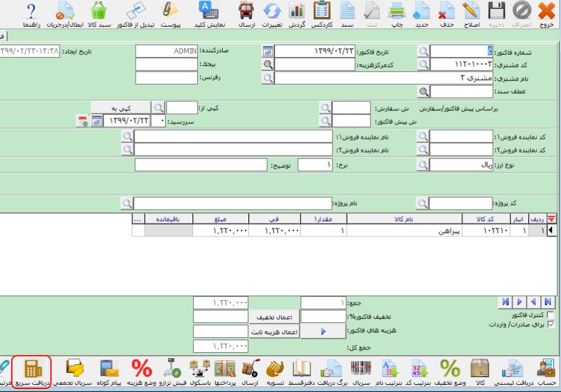Click the Project Name (نام پروژه) input field
This screenshot has width=561, height=392.
(x=233, y=204)
